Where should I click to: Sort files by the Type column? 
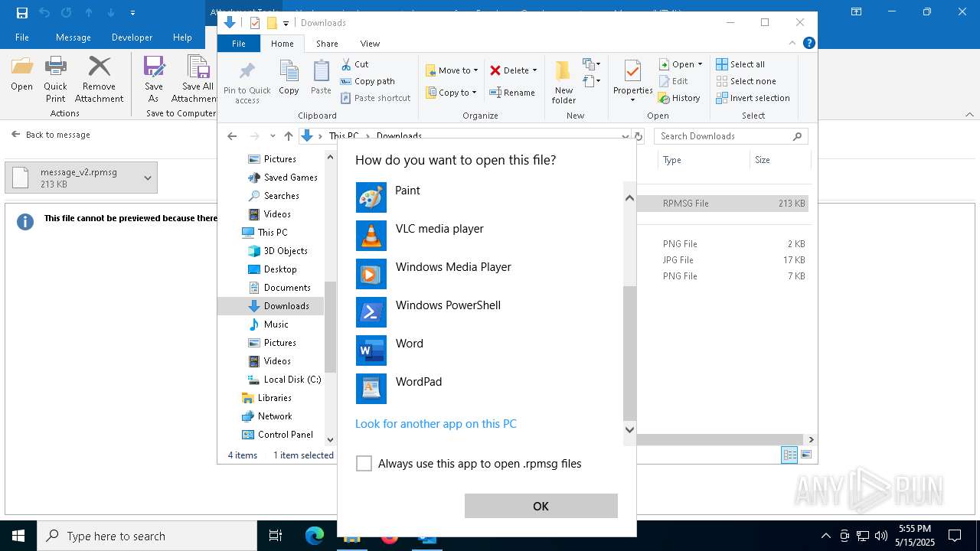[x=704, y=160]
